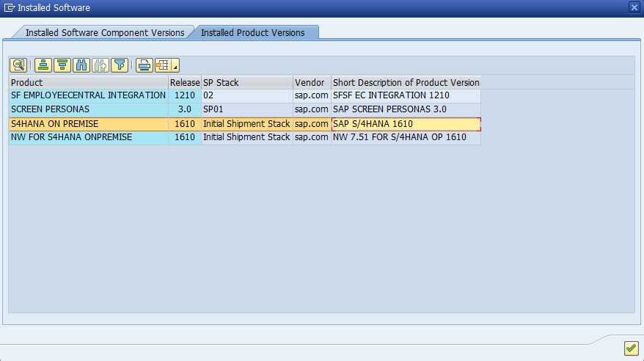Click Initial Shipment Stack in S4HANA ON PREMISE row
The height and width of the screenshot is (361, 644).
coord(247,123)
